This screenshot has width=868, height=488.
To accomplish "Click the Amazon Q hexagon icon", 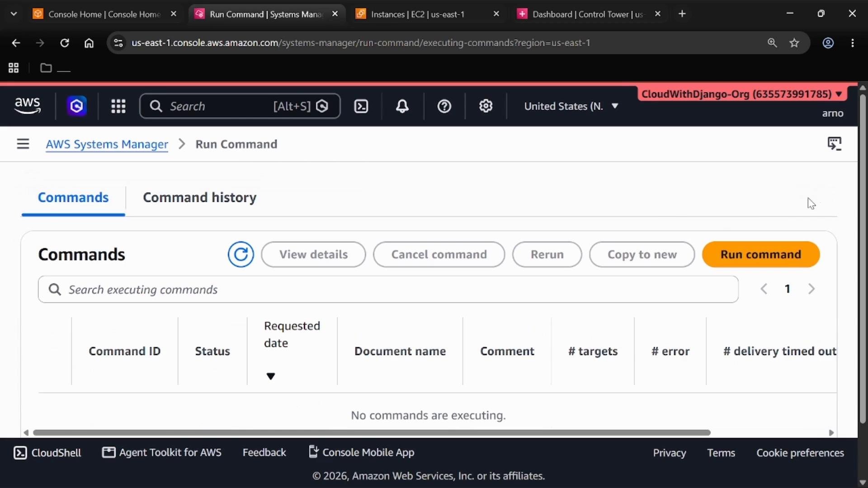I will (77, 106).
